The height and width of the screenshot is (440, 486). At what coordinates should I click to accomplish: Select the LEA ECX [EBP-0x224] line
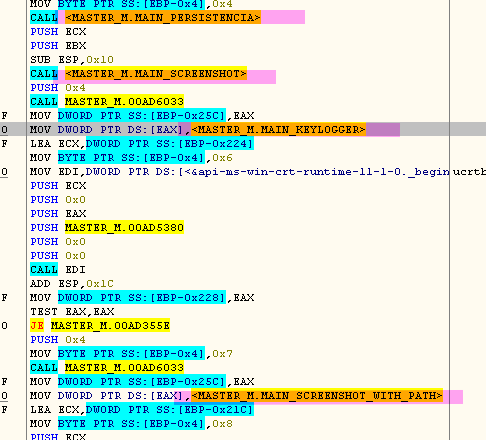coord(142,144)
